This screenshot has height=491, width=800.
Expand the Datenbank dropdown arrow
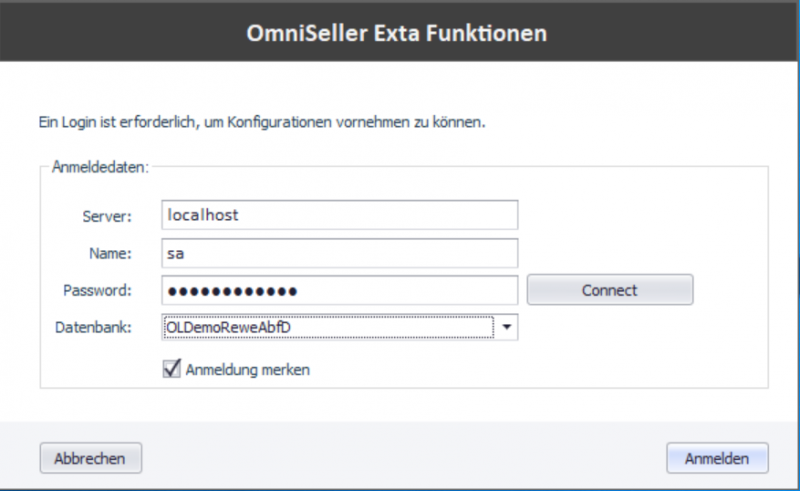coord(507,327)
